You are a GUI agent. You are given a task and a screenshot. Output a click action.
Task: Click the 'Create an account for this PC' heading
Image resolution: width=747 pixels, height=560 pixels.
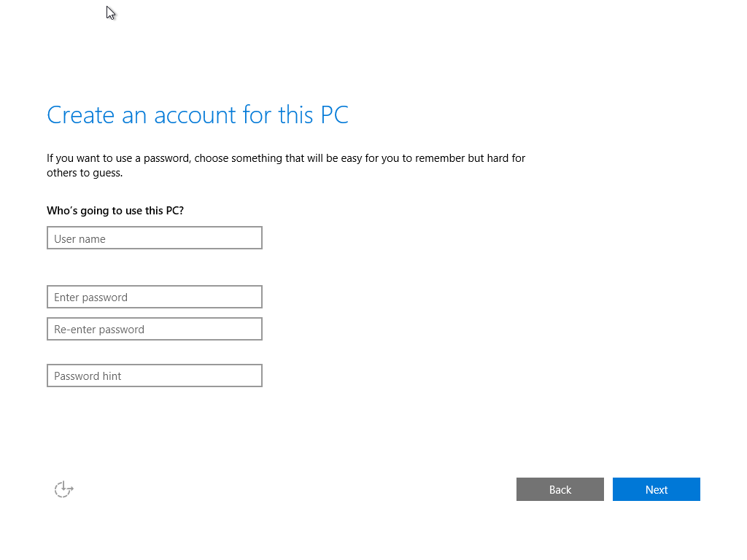point(198,115)
